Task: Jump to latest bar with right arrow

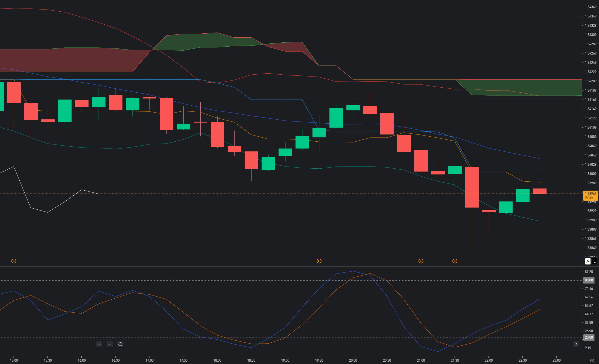Action: 576,344
